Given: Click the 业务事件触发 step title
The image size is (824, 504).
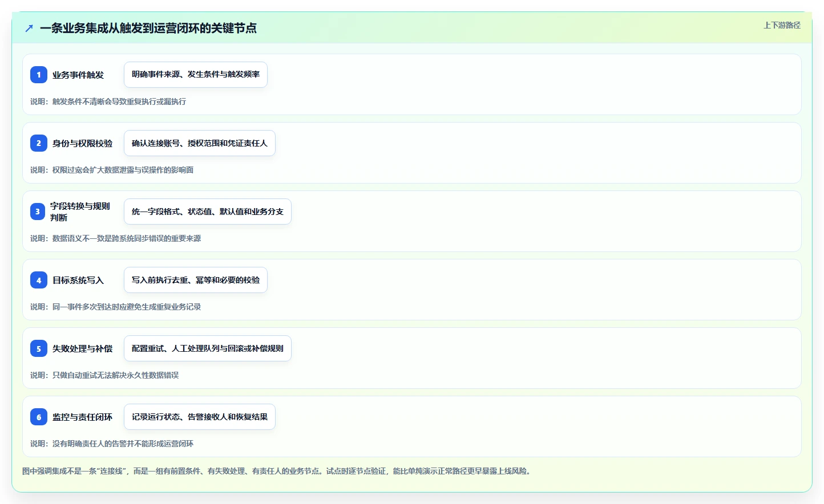Looking at the screenshot, I should coord(78,75).
